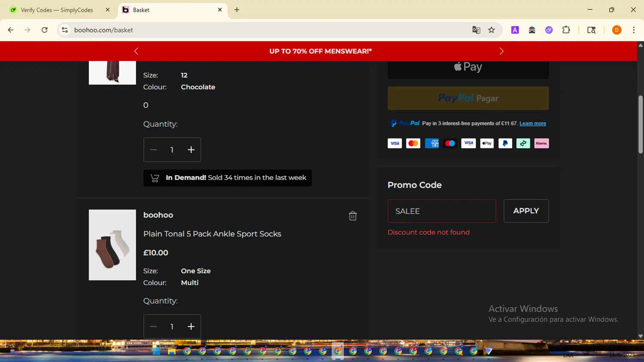This screenshot has width=644, height=362.
Task: Click the In Demand cart icon
Action: pos(155,178)
